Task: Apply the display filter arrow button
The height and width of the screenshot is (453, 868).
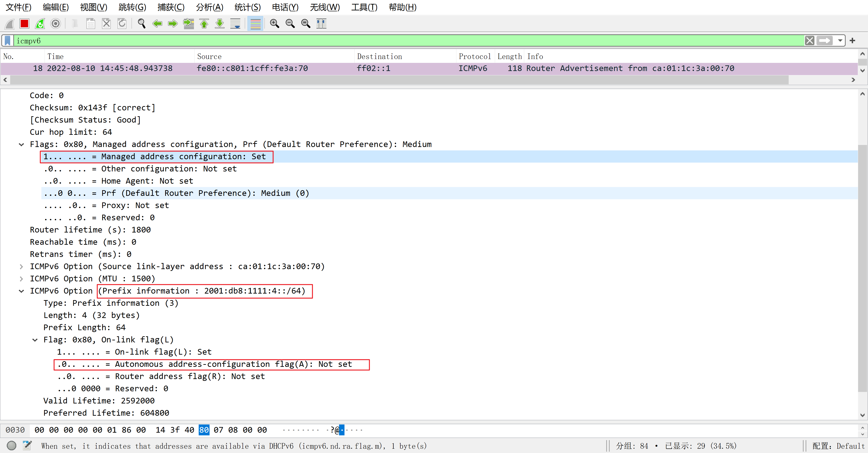Action: click(x=825, y=41)
